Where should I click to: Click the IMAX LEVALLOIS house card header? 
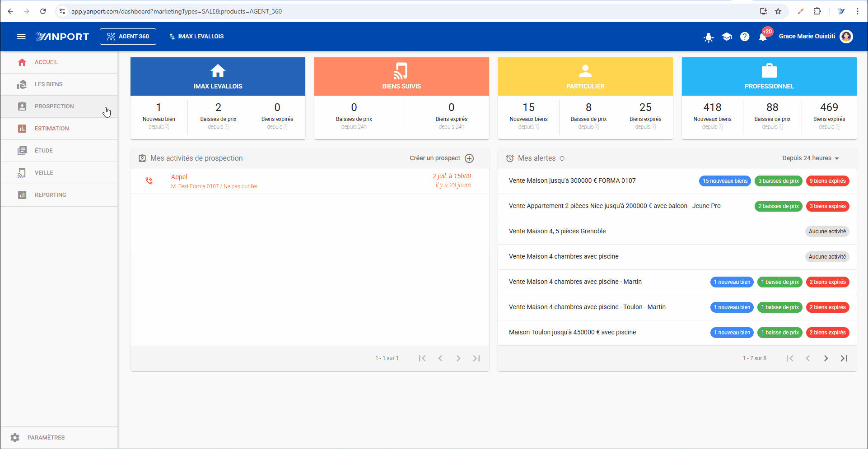[218, 76]
